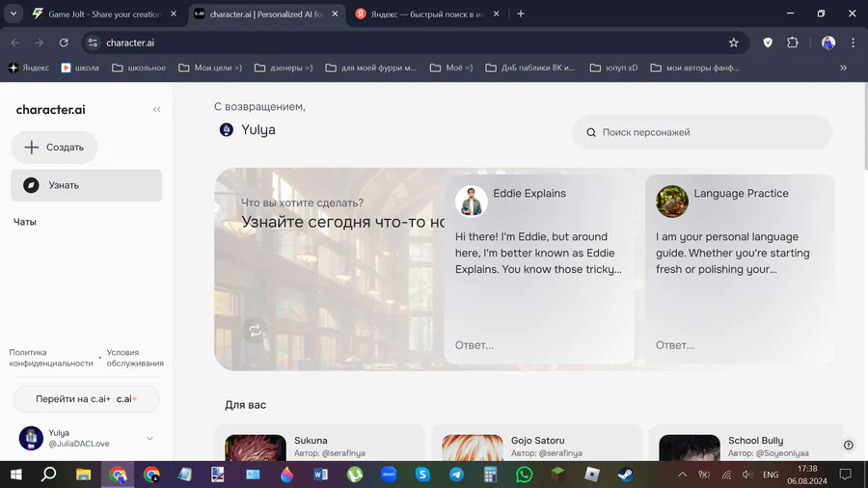Open the taskbar search

coord(49,474)
